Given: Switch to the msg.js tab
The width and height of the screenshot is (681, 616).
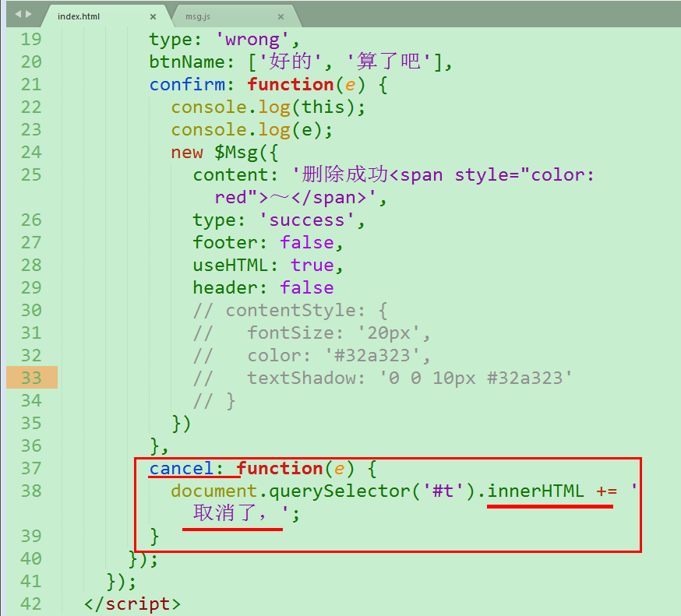Looking at the screenshot, I should coord(198,16).
